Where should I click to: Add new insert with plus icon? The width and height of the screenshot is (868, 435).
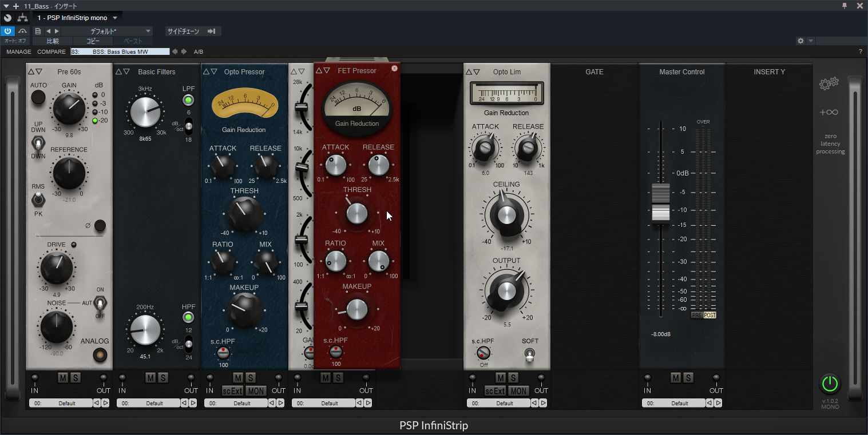point(15,6)
